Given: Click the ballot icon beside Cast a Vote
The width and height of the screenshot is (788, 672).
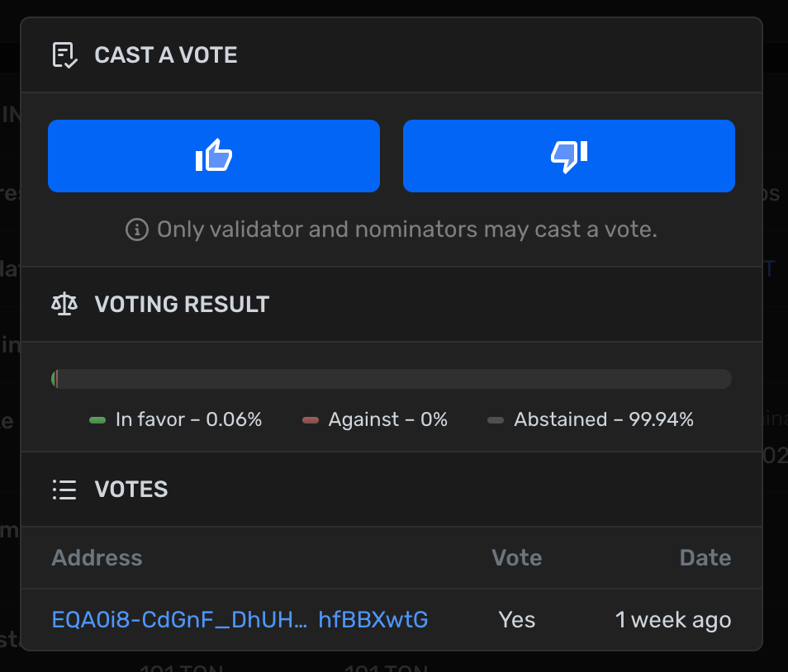Looking at the screenshot, I should point(64,55).
